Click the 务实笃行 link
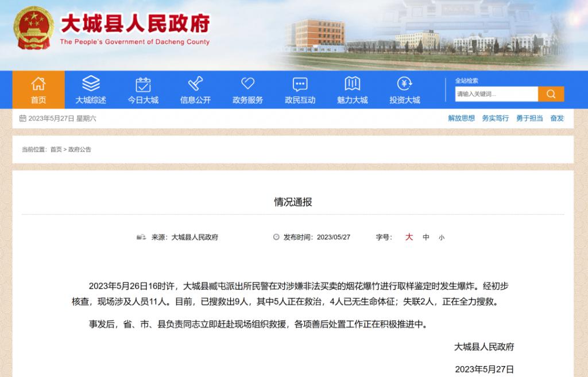The width and height of the screenshot is (588, 377). coord(495,118)
